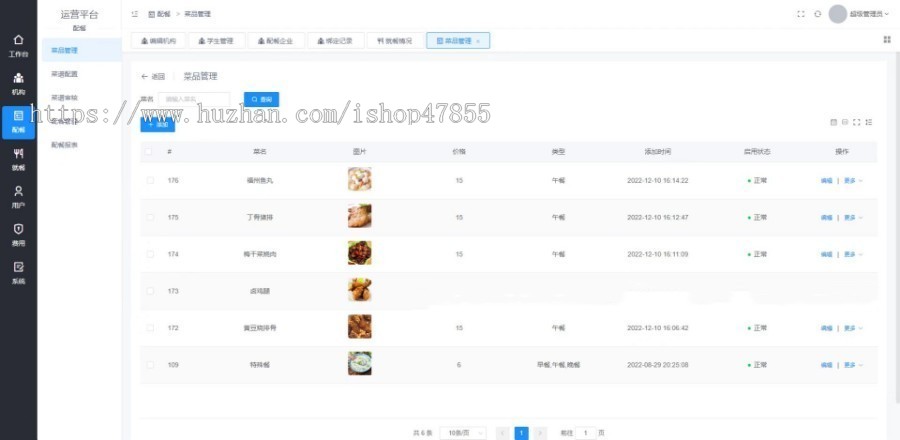900x440 pixels.
Task: Click the vertical scrollbar on the right
Action: click(x=897, y=229)
